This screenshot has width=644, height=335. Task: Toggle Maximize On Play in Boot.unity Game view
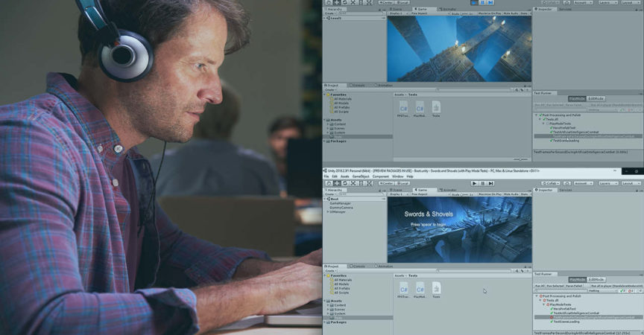click(x=490, y=194)
